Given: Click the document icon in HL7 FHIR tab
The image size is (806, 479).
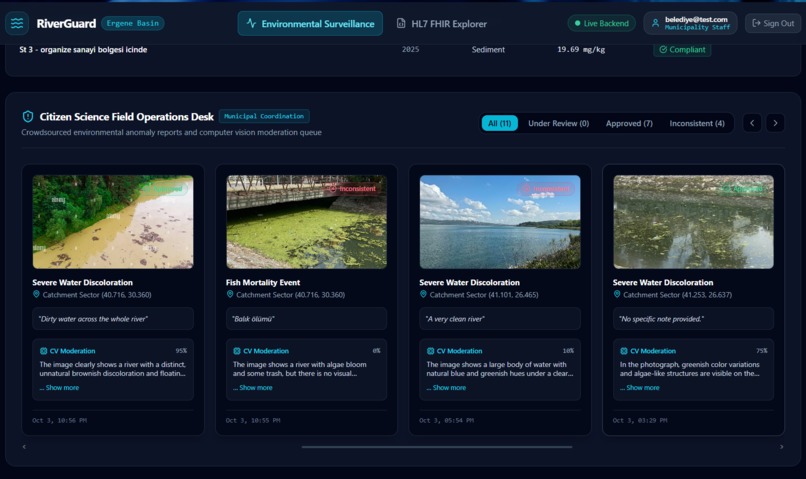Looking at the screenshot, I should point(401,23).
